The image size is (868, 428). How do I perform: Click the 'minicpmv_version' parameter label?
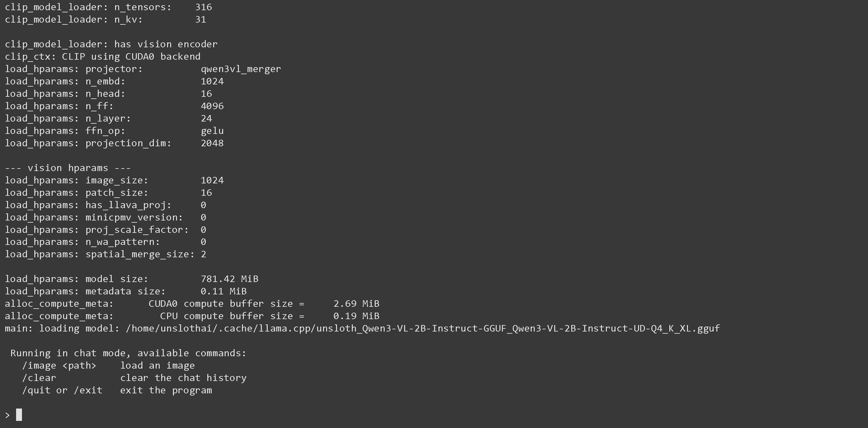134,217
